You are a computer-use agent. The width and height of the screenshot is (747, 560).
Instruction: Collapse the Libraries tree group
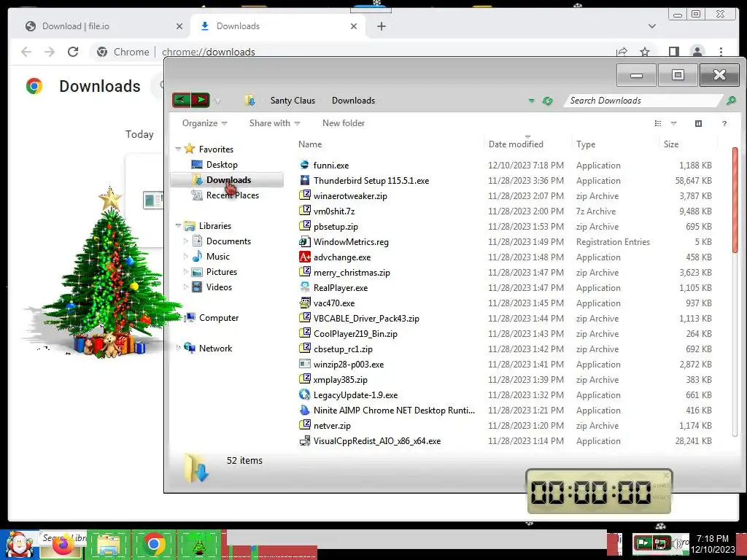[178, 226]
